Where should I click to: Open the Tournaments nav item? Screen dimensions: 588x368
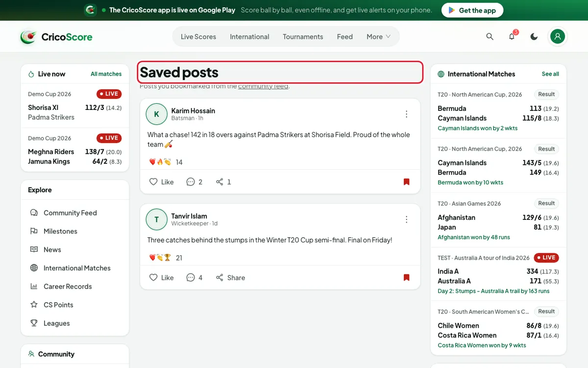click(303, 37)
